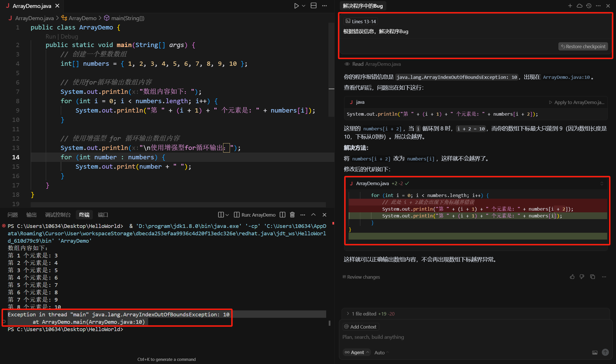This screenshot has width=616, height=364.
Task: Attach an image via the image icon
Action: click(x=595, y=352)
